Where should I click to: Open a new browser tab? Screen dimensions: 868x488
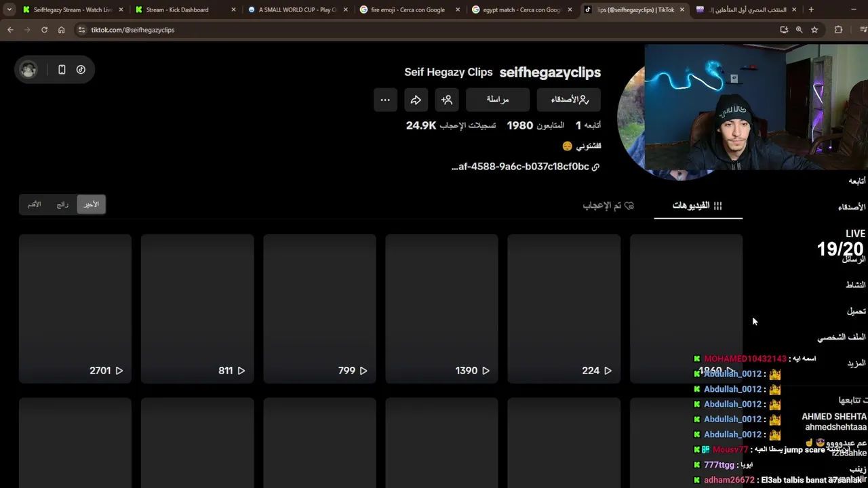click(x=811, y=9)
